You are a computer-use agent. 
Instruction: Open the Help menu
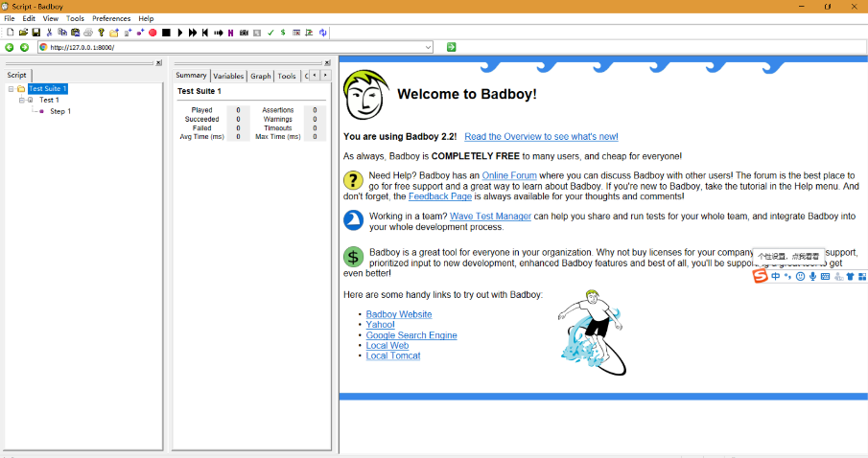point(146,18)
